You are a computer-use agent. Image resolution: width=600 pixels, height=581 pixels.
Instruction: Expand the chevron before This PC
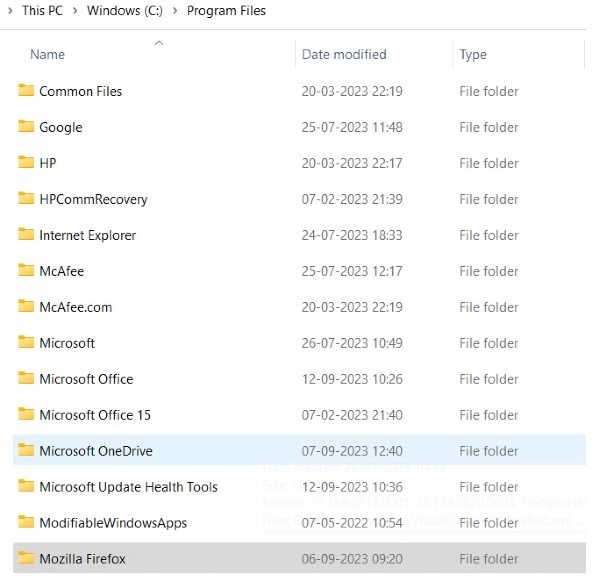[10, 11]
